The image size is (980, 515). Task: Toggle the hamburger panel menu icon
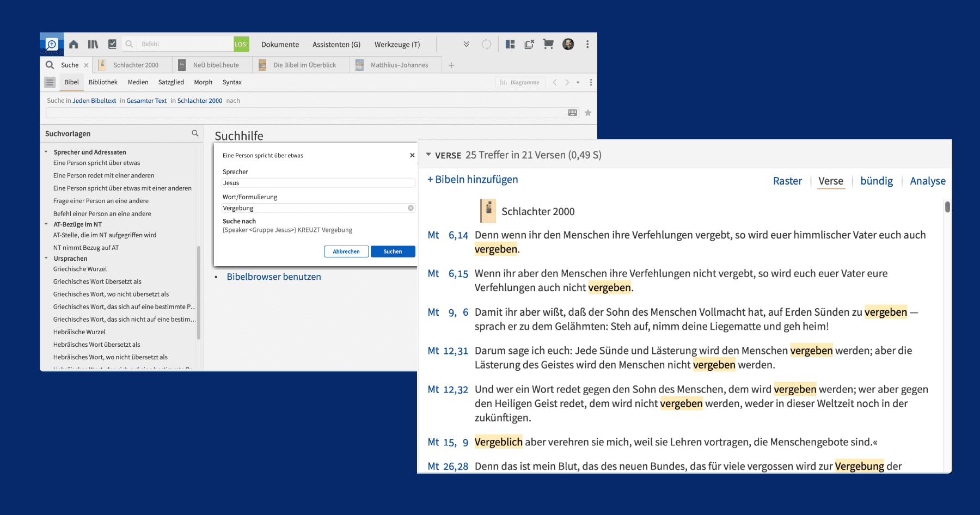pyautogui.click(x=50, y=82)
